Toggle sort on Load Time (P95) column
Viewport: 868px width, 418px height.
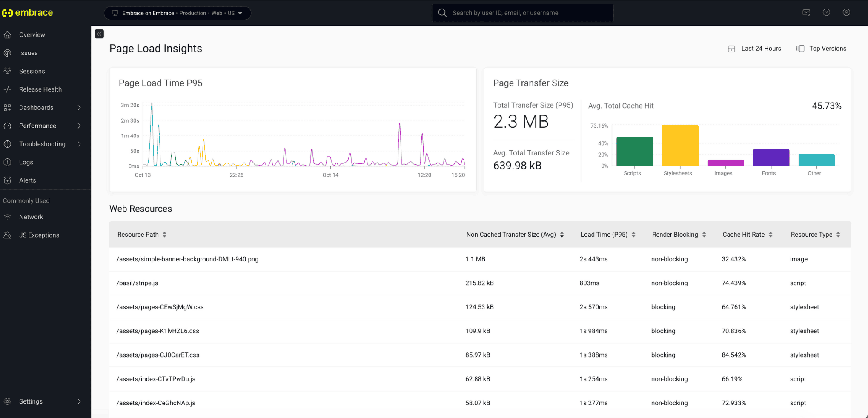(x=633, y=235)
